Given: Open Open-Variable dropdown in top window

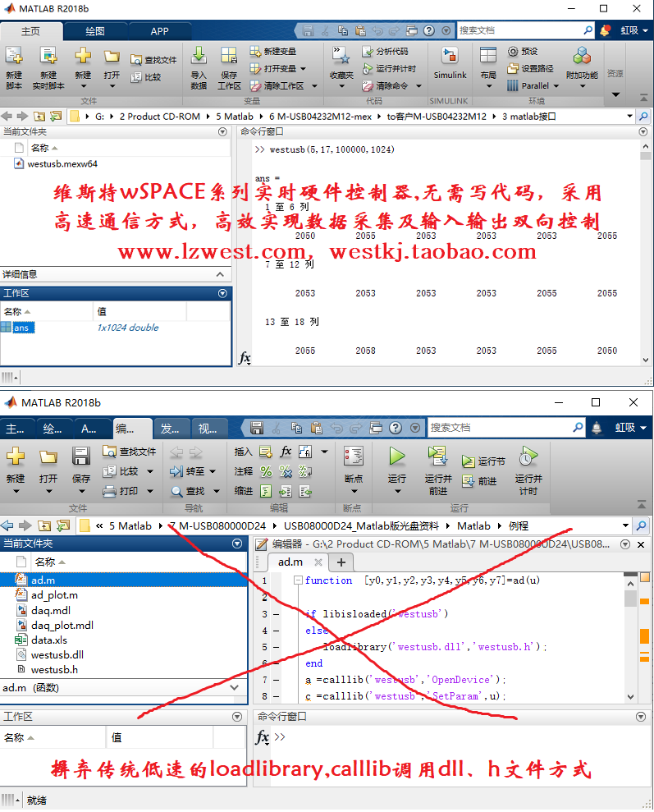Looking at the screenshot, I should point(303,68).
